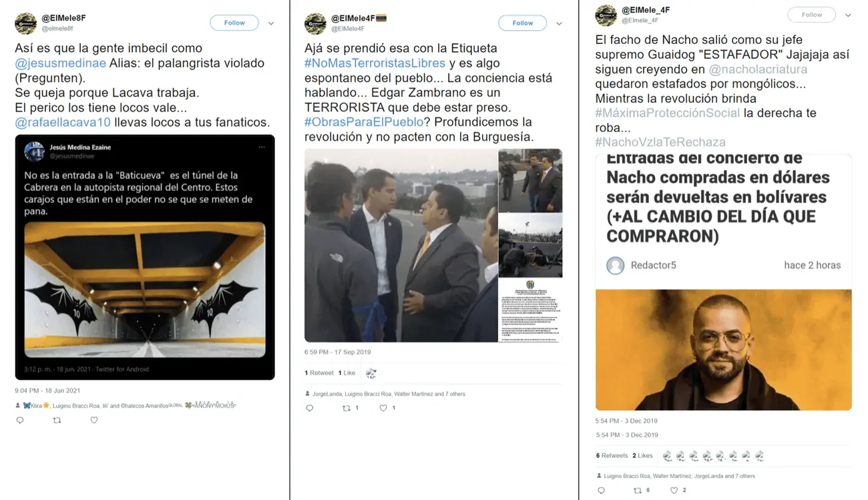Click reply icon under the Zambrano tweet
The width and height of the screenshot is (868, 500).
coord(310,408)
